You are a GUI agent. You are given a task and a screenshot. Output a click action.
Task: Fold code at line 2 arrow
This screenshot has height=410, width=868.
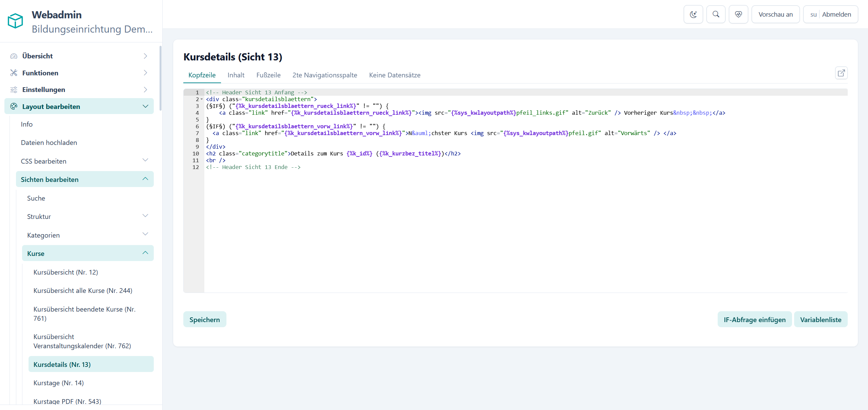click(202, 99)
